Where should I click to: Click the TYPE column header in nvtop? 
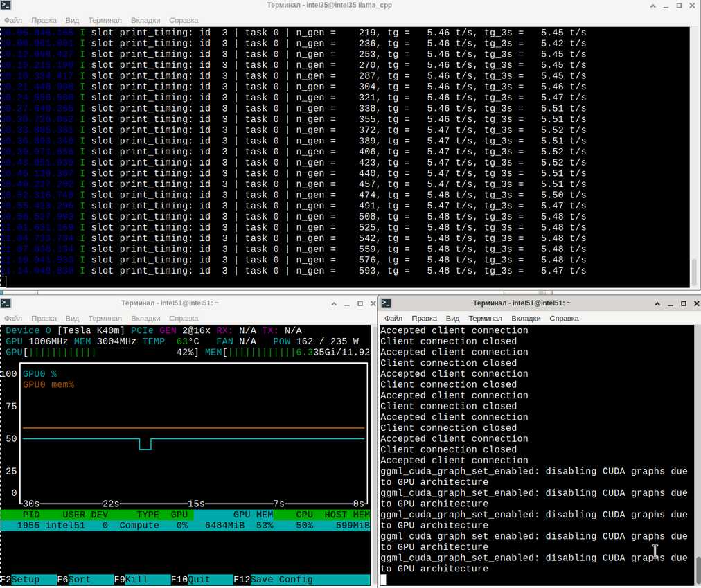pos(148,515)
